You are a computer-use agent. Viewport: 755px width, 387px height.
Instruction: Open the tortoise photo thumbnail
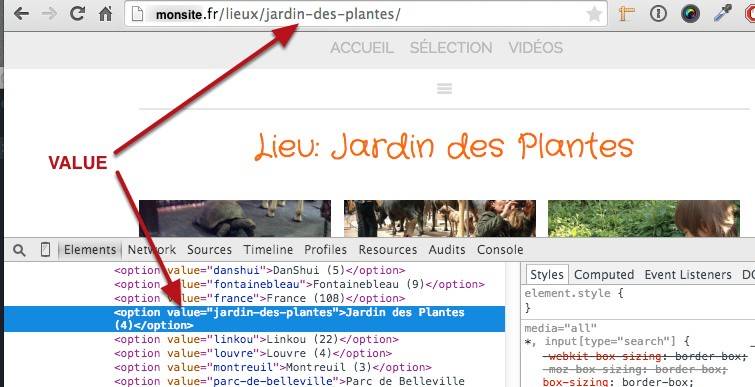235,219
